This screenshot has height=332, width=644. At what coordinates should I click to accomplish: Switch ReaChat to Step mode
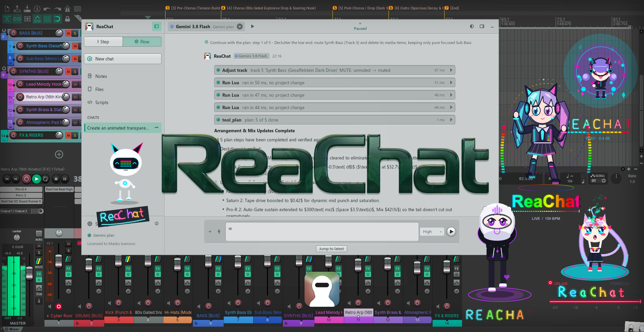(103, 42)
